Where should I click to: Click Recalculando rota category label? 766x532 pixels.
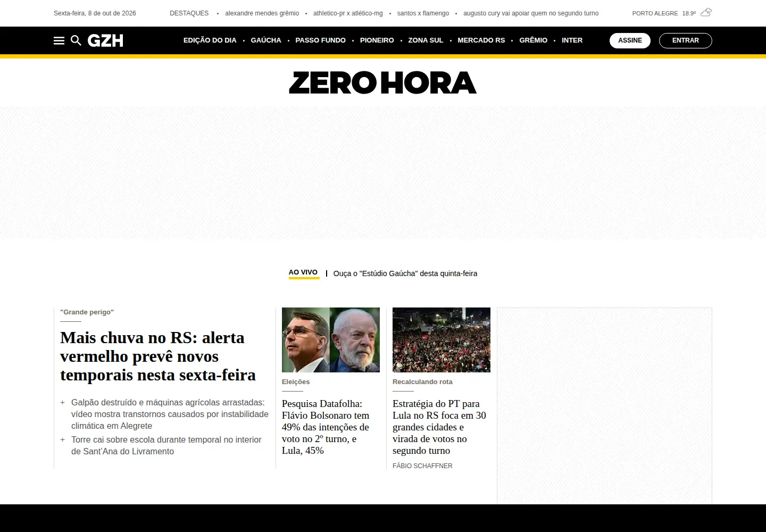(422, 382)
